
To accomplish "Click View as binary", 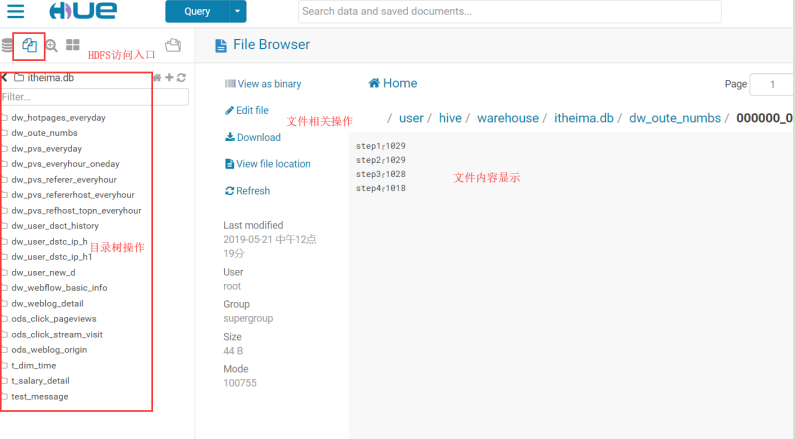I will coord(263,84).
